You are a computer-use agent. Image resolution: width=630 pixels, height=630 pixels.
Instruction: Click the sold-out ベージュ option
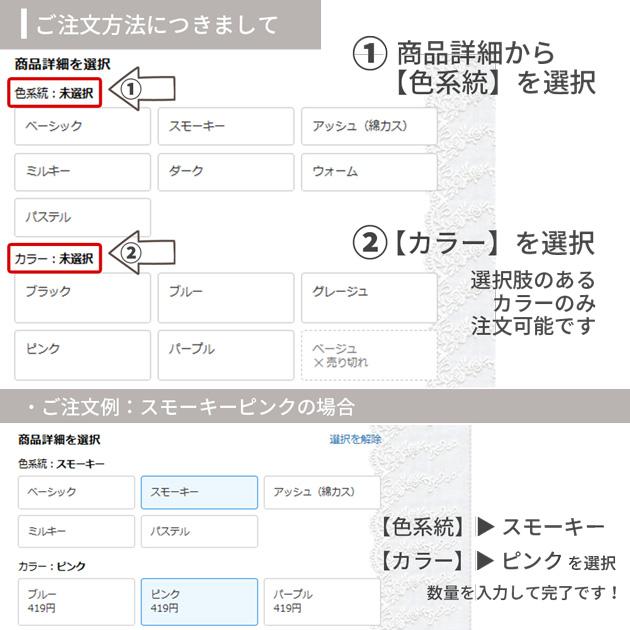(369, 355)
